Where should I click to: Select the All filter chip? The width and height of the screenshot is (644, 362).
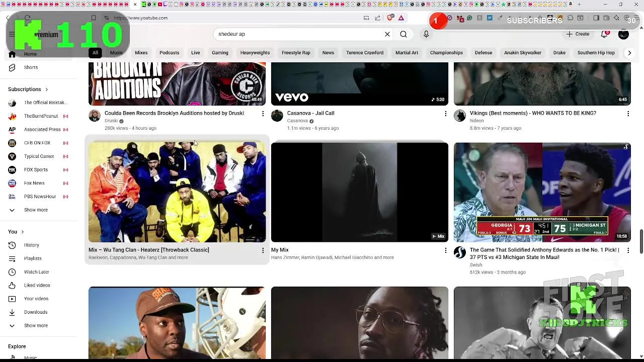click(x=95, y=53)
